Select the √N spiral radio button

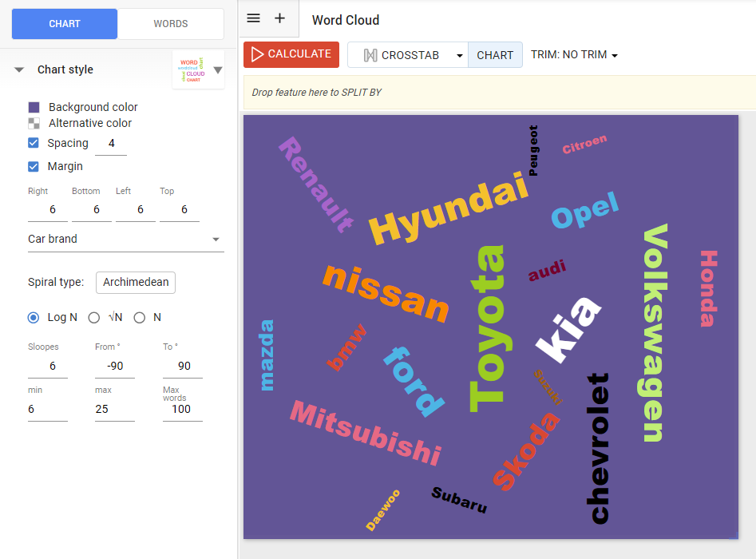coord(93,317)
